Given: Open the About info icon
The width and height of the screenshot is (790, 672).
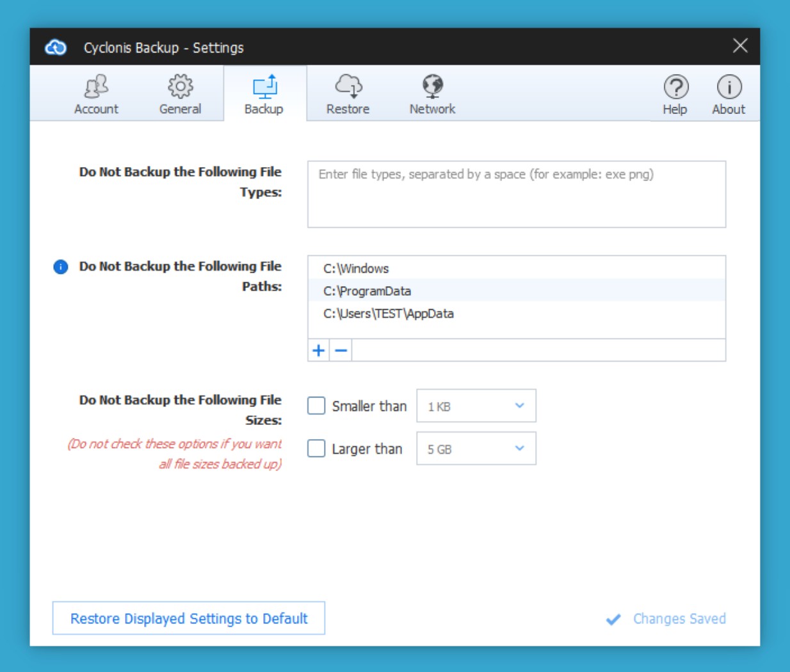Looking at the screenshot, I should point(729,88).
